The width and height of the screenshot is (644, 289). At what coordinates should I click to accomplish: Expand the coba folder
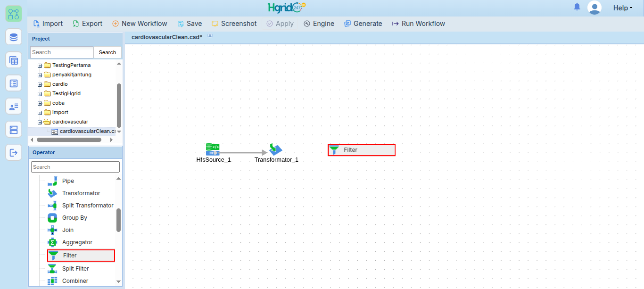[x=40, y=103]
